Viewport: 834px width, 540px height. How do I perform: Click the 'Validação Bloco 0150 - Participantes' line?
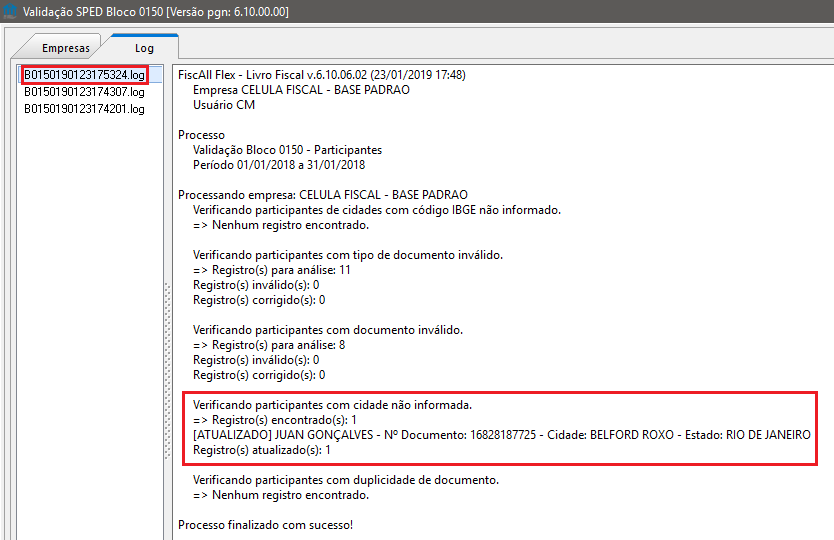[287, 150]
